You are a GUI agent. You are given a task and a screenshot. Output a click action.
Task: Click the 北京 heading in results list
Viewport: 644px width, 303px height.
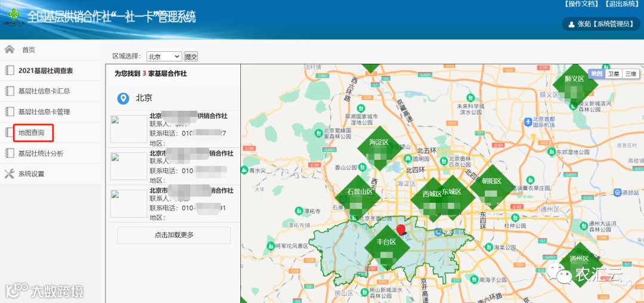click(x=144, y=98)
